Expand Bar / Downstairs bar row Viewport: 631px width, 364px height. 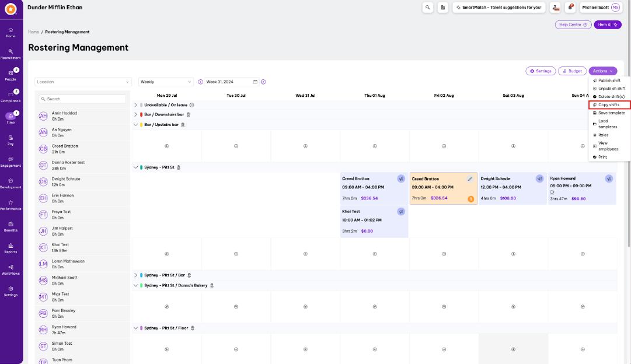(x=135, y=114)
